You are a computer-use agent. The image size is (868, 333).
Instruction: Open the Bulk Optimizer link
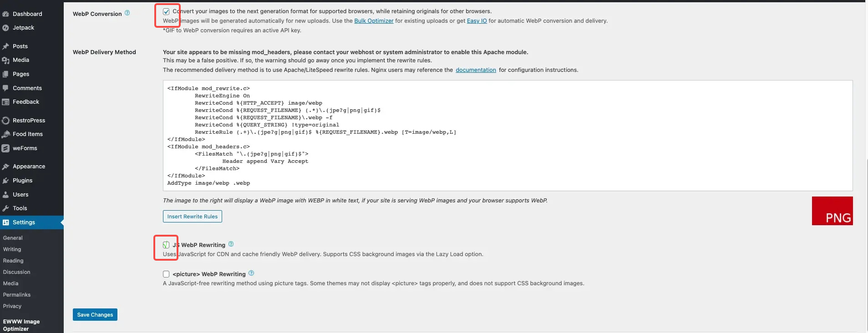[374, 20]
